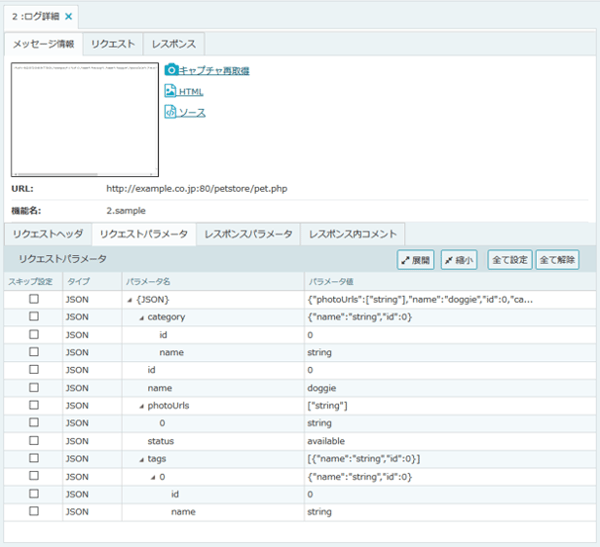
Task: Collapse the tags node
Action: [x=142, y=459]
